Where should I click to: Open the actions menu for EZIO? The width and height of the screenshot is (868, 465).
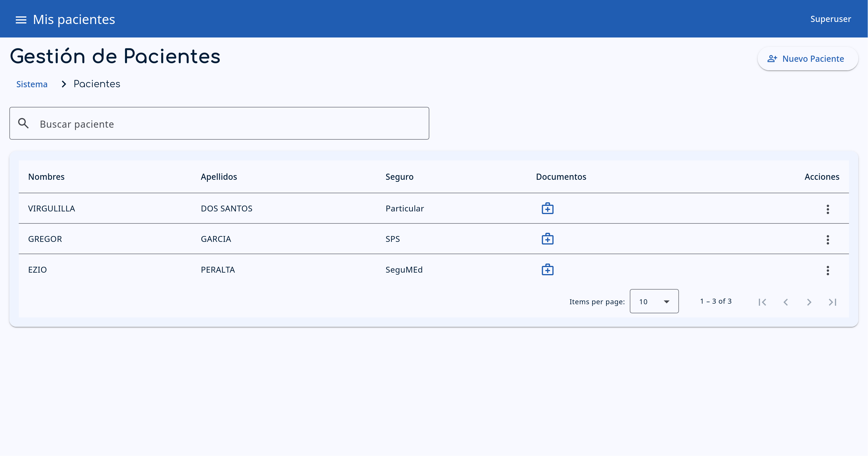[x=828, y=271]
